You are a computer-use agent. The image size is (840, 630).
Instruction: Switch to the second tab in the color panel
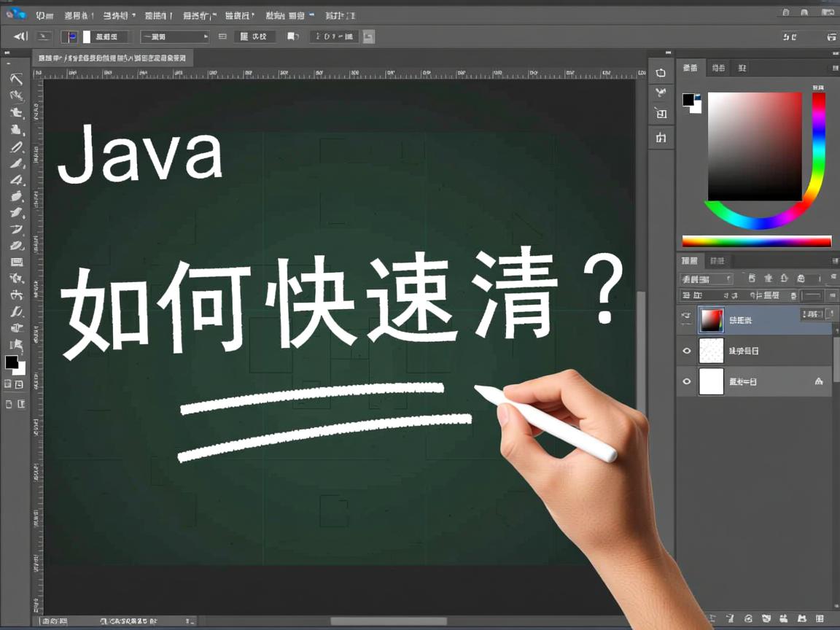(x=718, y=68)
